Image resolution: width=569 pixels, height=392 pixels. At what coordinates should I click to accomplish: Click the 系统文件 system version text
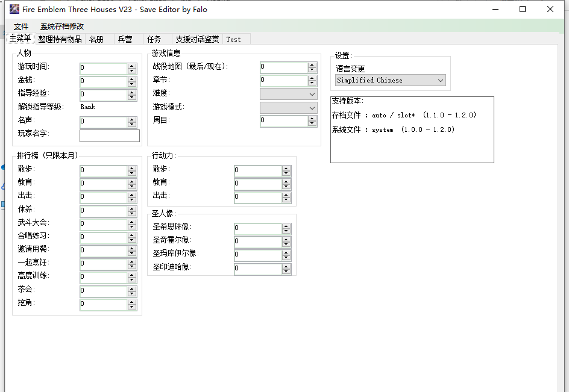pyautogui.click(x=393, y=129)
